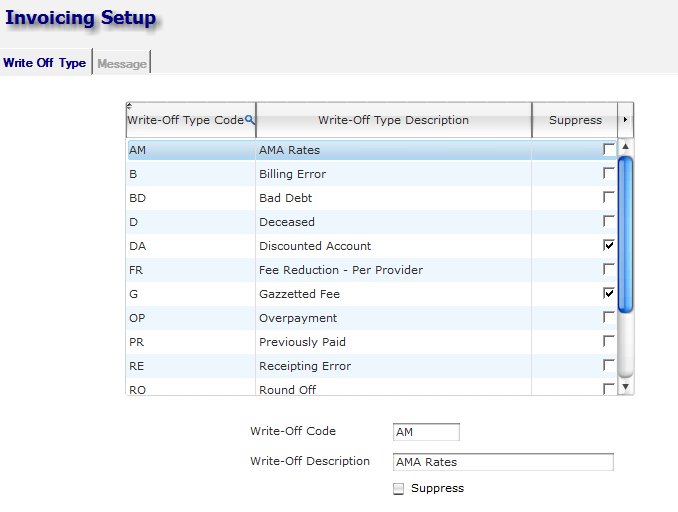This screenshot has width=678, height=512.
Task: Select the DA code cell
Action: (x=191, y=246)
